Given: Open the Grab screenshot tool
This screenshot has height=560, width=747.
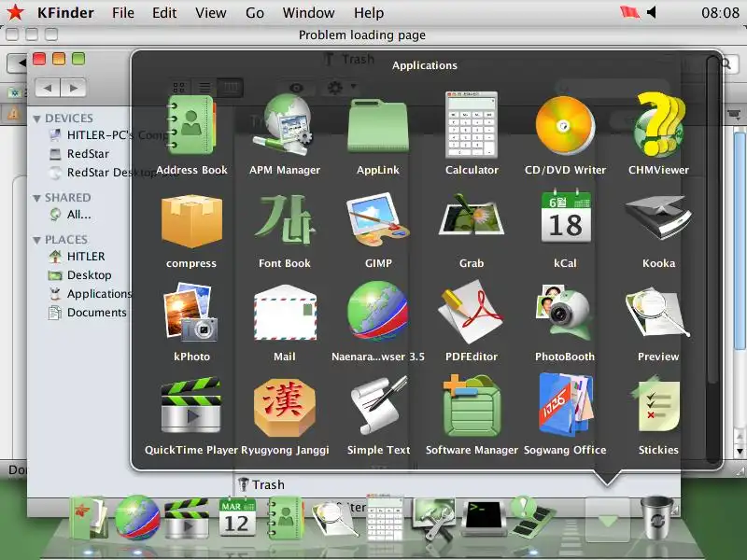Looking at the screenshot, I should [472, 216].
